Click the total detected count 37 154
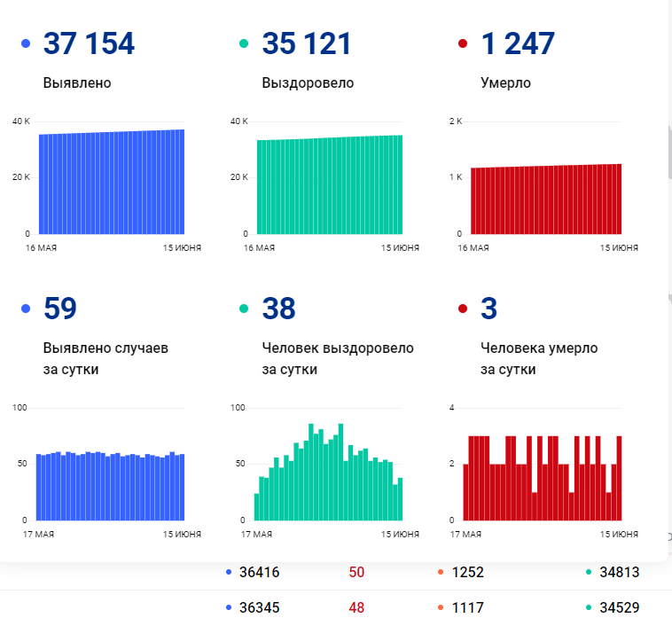The image size is (672, 618). click(89, 43)
